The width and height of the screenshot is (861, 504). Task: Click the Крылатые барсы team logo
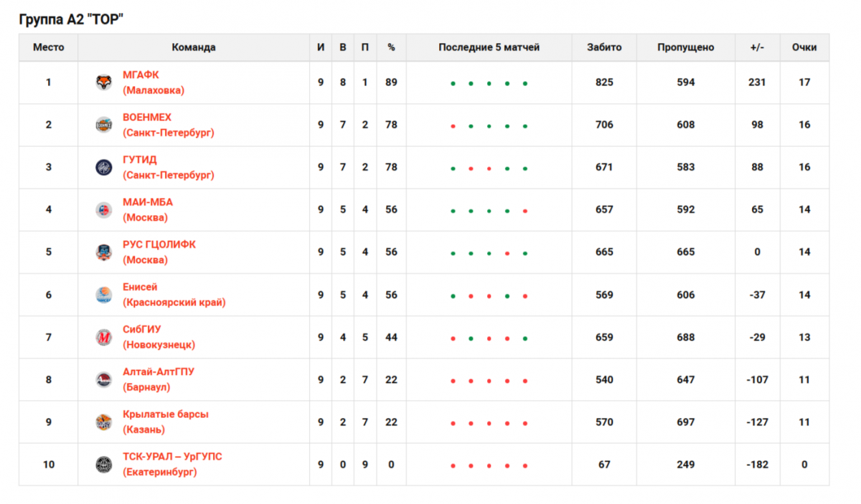pos(104,422)
